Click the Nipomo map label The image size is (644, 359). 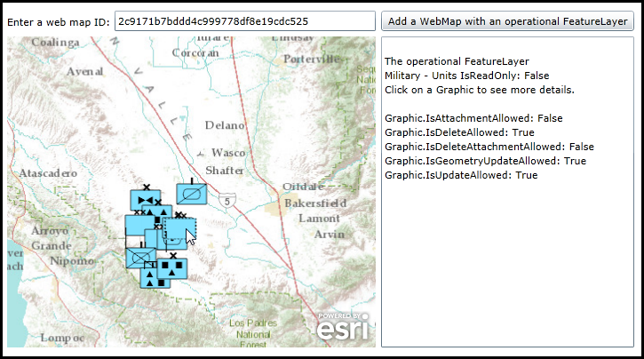point(72,261)
